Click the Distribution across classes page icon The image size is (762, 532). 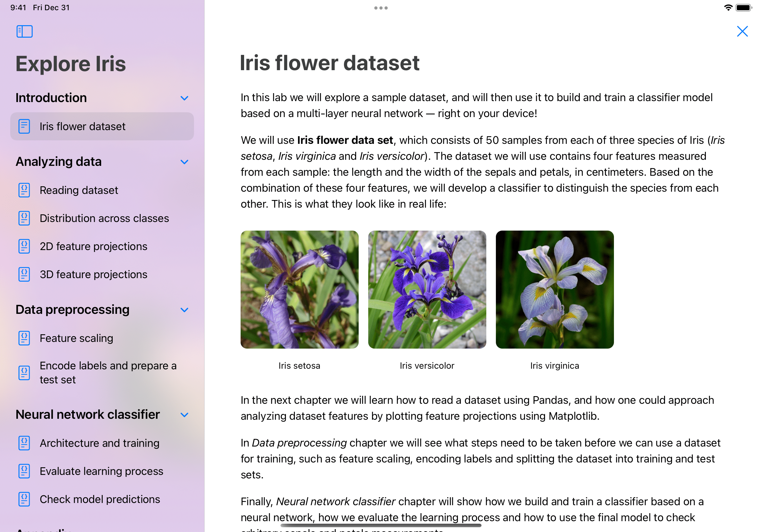point(24,218)
